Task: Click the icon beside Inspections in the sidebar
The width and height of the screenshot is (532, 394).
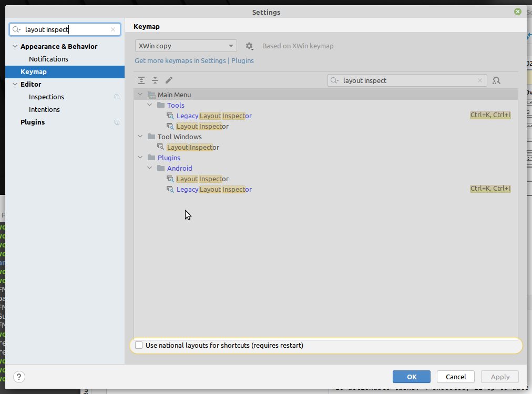Action: tap(116, 97)
